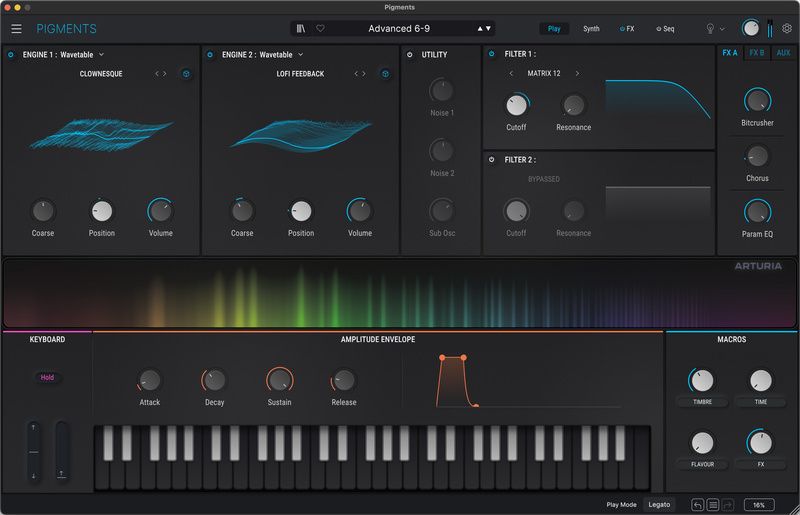Image resolution: width=800 pixels, height=515 pixels.
Task: Click Filter 1 Resonance knob
Action: tap(573, 105)
